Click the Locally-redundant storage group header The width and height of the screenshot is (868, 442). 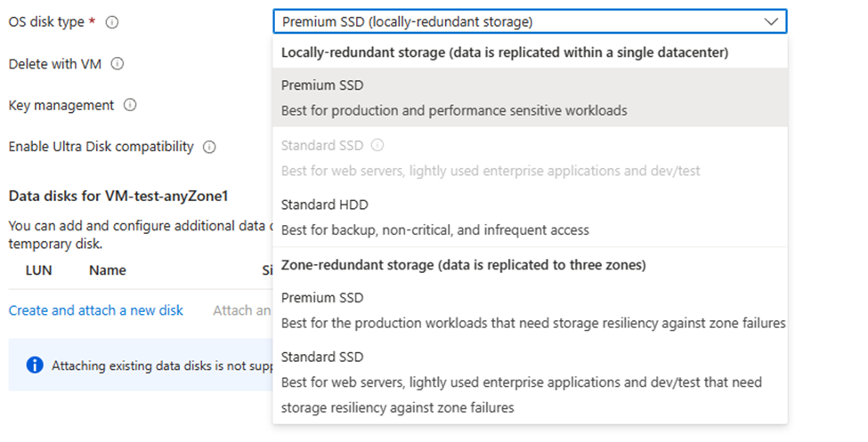505,52
